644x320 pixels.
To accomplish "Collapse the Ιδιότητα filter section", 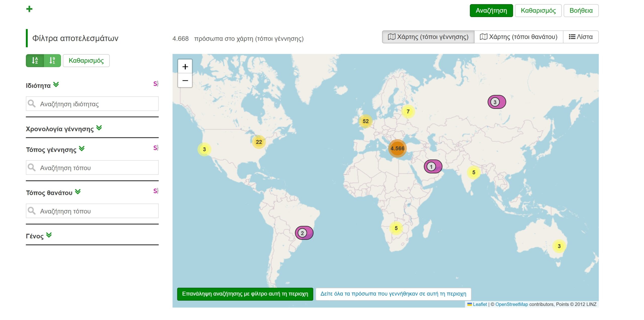I will [56, 85].
